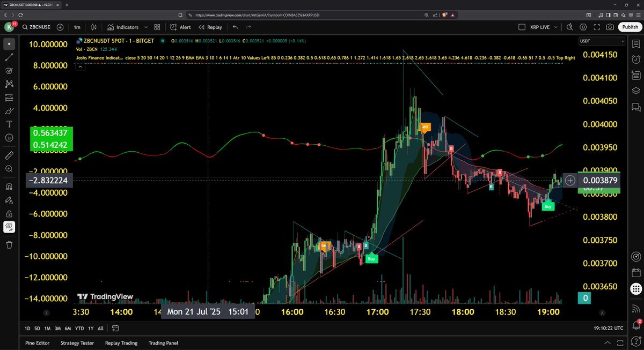Select the Text annotation tool

(x=9, y=124)
